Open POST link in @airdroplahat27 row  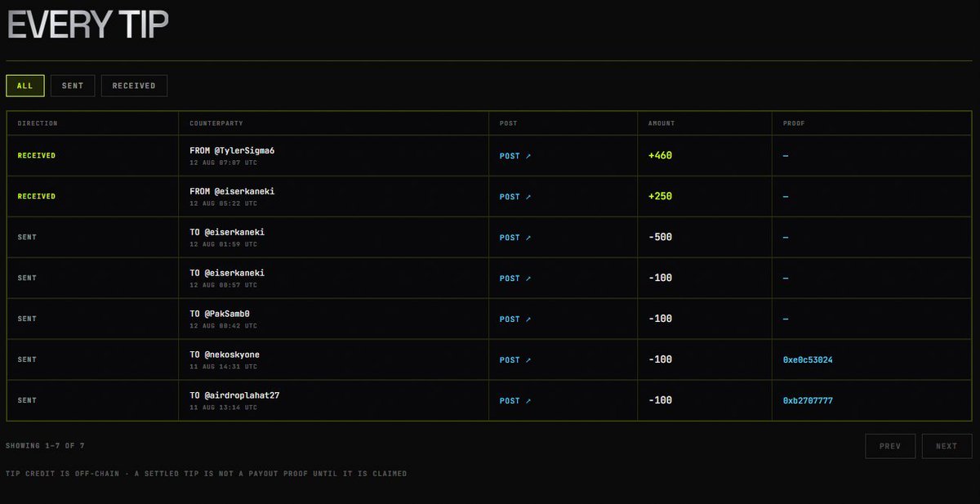point(515,400)
